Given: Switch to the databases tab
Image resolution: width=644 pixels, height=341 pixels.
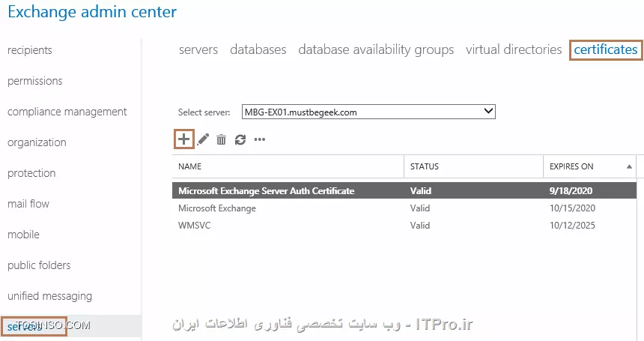Looking at the screenshot, I should 258,49.
